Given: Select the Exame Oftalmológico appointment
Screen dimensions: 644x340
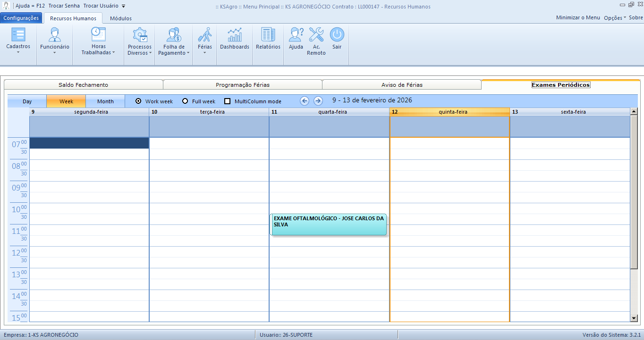Looking at the screenshot, I should [x=329, y=224].
